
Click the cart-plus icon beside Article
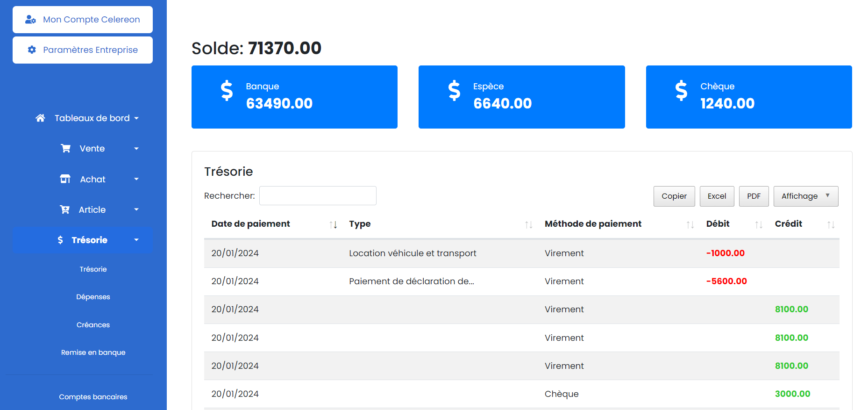click(65, 209)
